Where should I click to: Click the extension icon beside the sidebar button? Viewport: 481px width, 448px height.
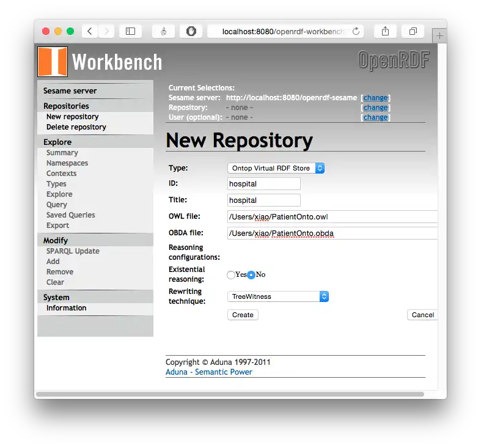point(164,31)
